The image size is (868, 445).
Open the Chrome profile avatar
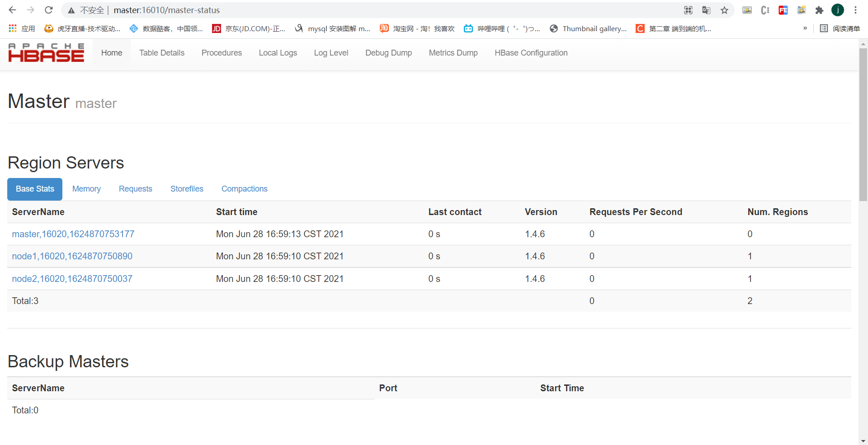click(x=838, y=10)
